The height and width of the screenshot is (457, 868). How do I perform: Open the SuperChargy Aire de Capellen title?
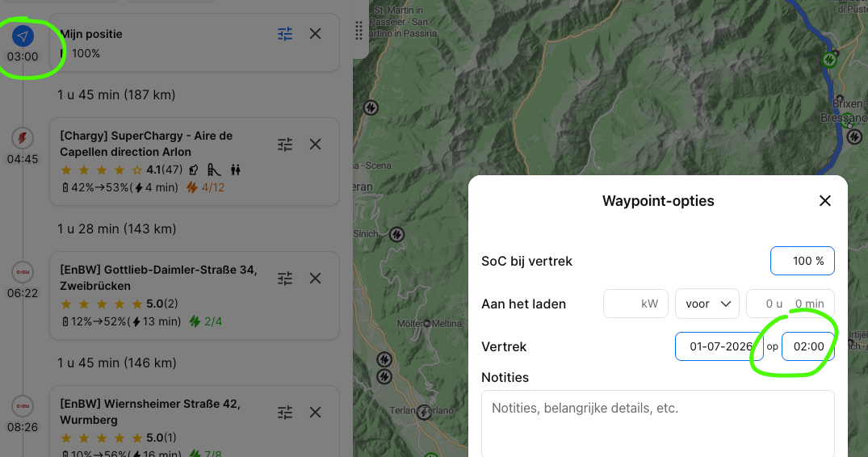pos(146,144)
